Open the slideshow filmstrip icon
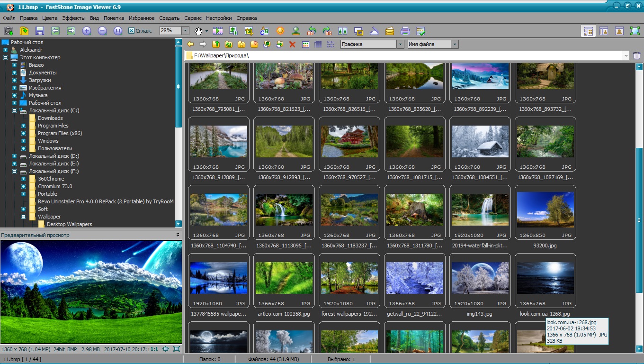644x364 pixels. (x=218, y=31)
